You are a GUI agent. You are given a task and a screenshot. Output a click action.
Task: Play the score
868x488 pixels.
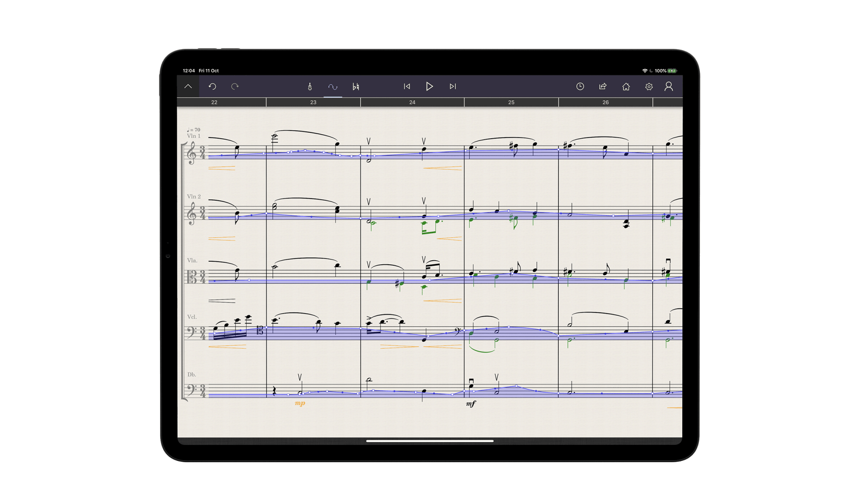pos(429,86)
